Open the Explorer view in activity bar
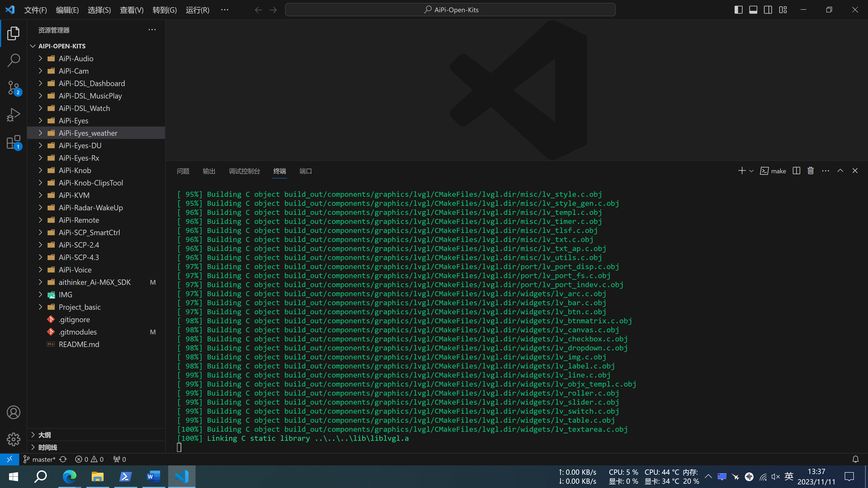 point(14,33)
